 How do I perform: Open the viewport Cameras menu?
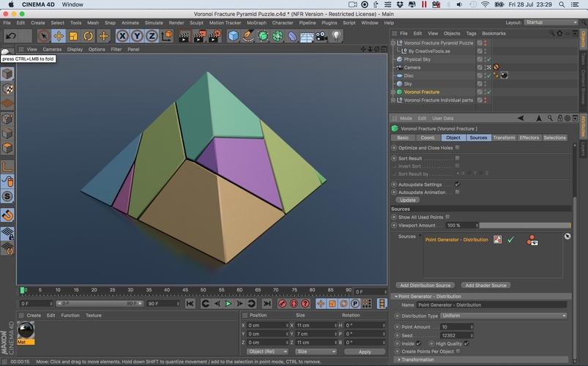pyautogui.click(x=52, y=49)
